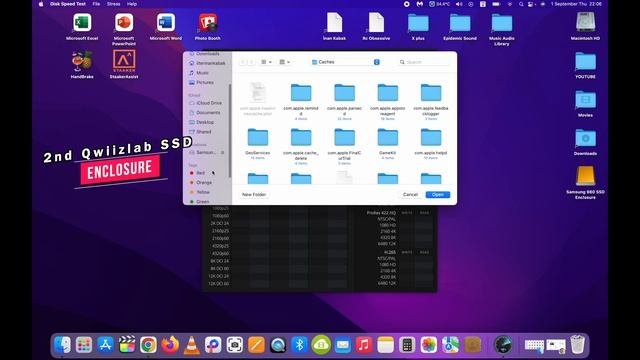Open Google Chrome from the Dock
640x360 pixels.
148,345
